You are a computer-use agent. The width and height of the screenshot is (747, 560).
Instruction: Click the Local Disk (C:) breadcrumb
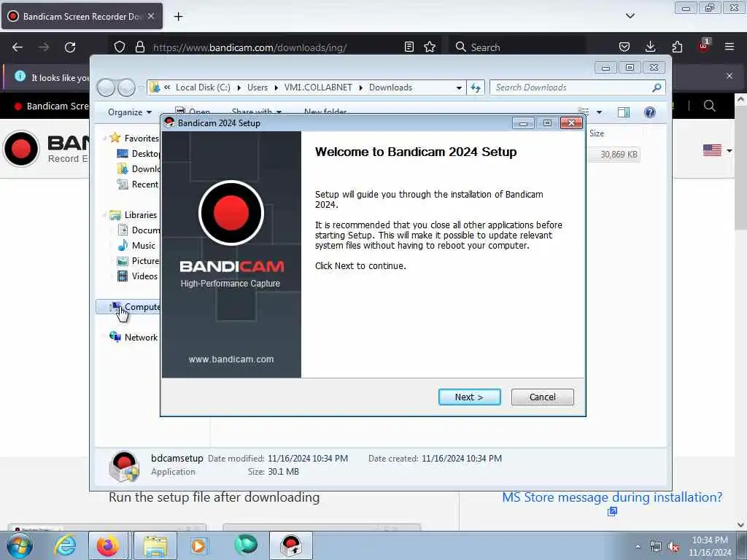tap(203, 87)
